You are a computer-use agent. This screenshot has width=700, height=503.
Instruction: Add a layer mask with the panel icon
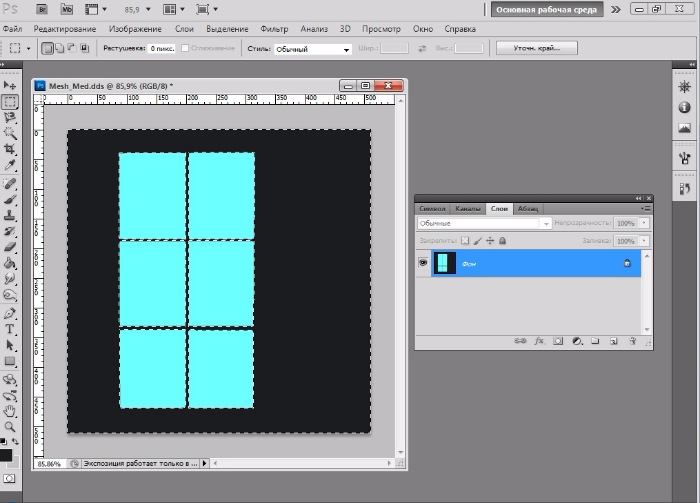tap(557, 341)
